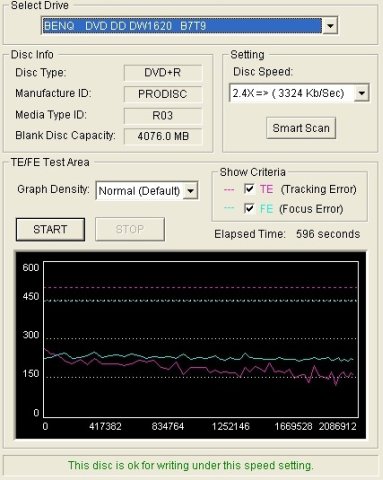
Task: Click the DVD+R disc type value
Action: (x=163, y=73)
